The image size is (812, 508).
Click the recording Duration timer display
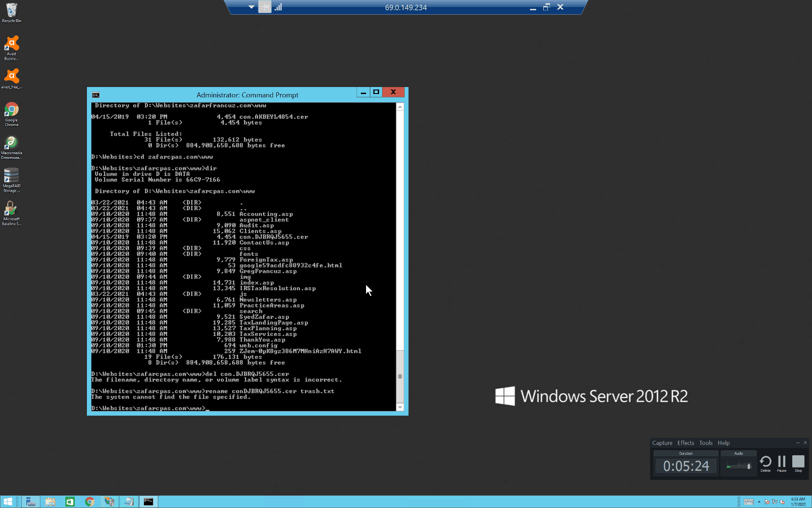[x=686, y=466]
